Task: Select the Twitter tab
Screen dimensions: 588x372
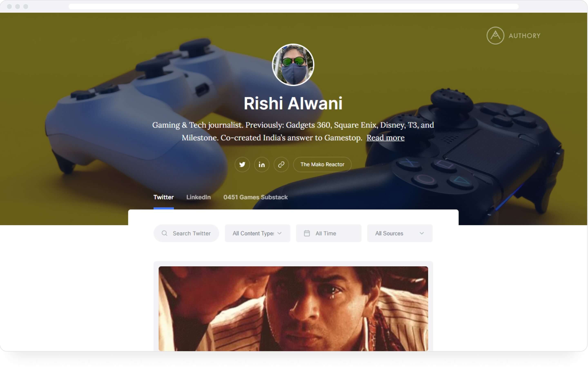Action: pyautogui.click(x=164, y=197)
